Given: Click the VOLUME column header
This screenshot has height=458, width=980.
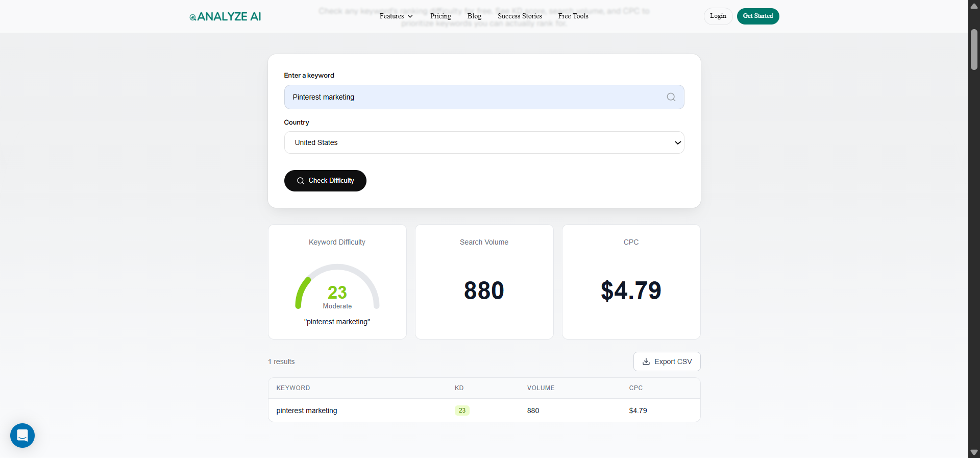Looking at the screenshot, I should 541,388.
